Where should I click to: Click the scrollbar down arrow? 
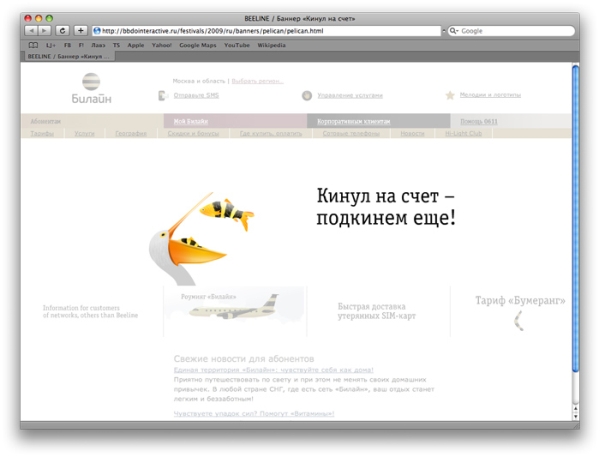point(576,416)
